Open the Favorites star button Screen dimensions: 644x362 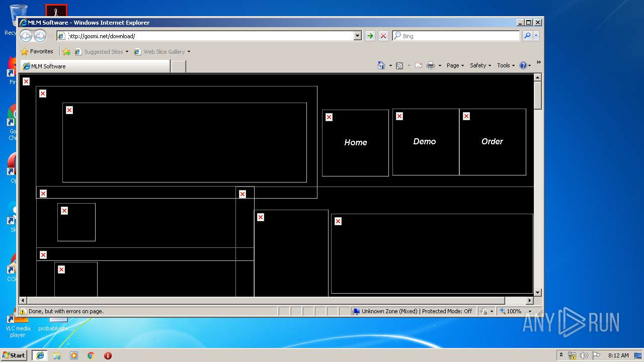[37, 51]
